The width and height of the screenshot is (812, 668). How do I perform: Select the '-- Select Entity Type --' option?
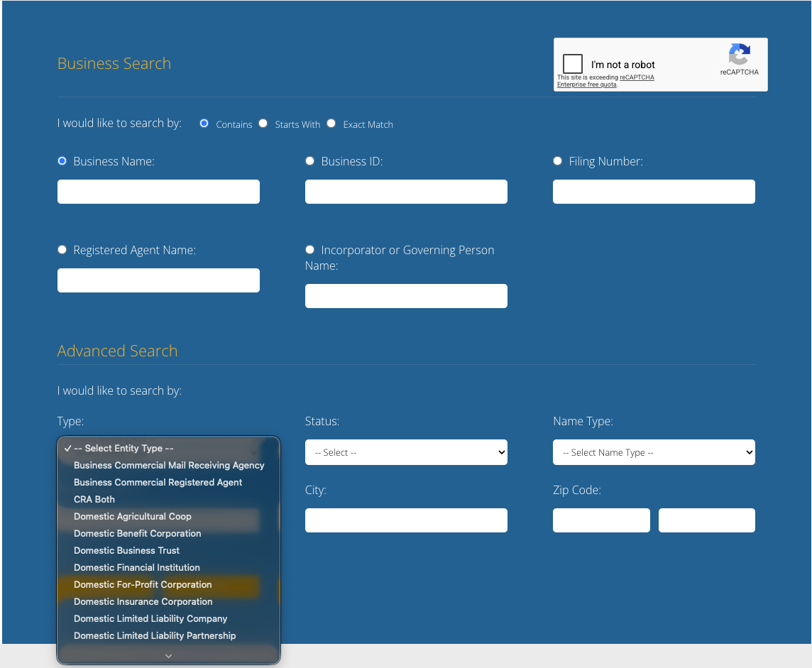click(168, 449)
